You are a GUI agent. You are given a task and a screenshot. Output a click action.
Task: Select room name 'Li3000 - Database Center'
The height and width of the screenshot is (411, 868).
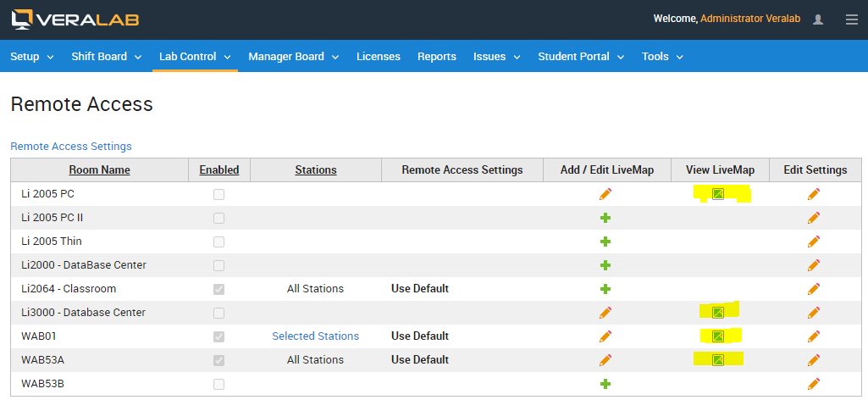click(83, 313)
